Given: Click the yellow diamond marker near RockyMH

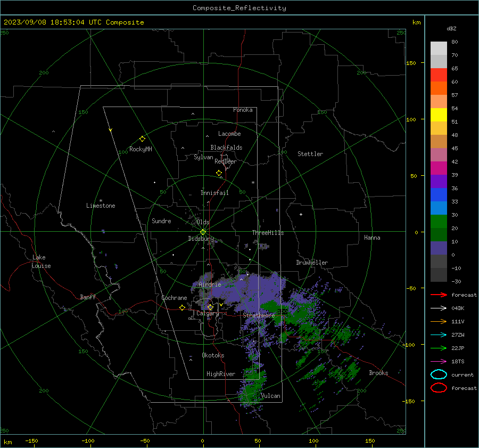Looking at the screenshot, I should 142,139.
